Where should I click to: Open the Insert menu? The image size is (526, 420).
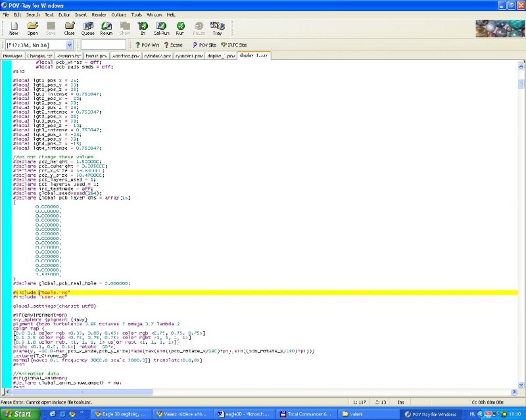pyautogui.click(x=81, y=14)
